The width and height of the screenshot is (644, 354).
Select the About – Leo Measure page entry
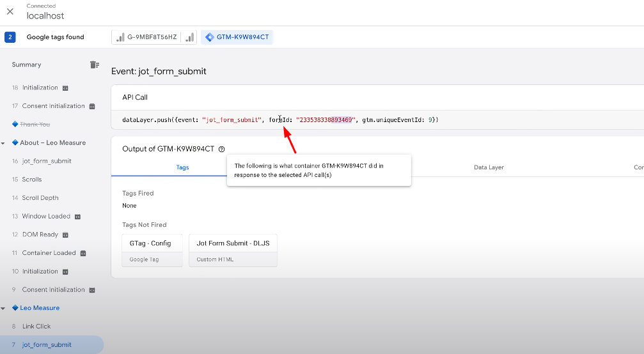[52, 142]
